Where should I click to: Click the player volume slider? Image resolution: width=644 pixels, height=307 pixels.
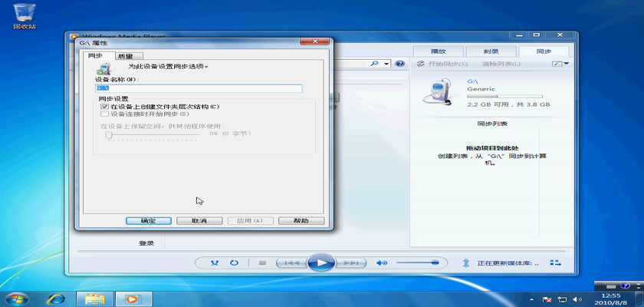point(418,263)
